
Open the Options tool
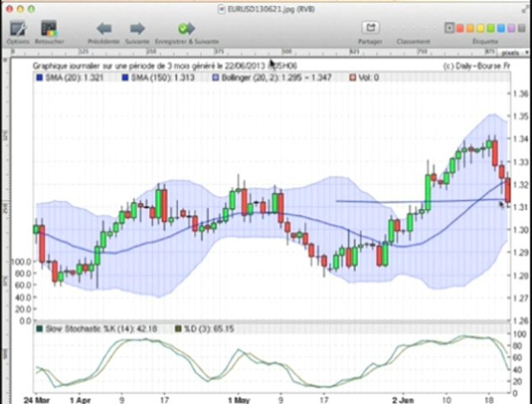point(17,32)
